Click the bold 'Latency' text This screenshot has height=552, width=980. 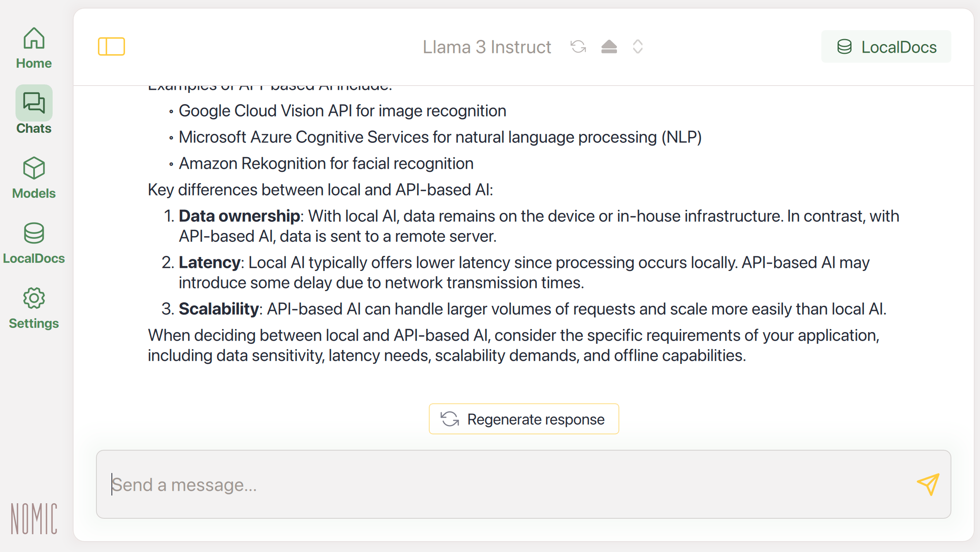click(x=209, y=262)
